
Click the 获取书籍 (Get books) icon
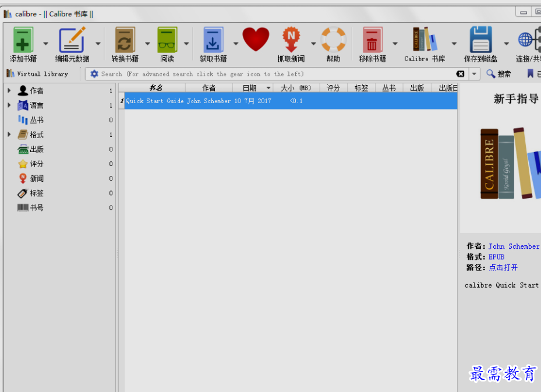pyautogui.click(x=213, y=40)
